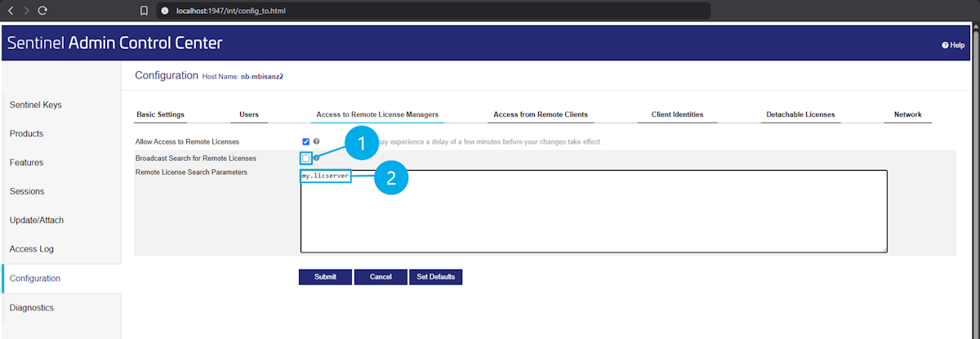Select Access to Remote License Managers tab
The width and height of the screenshot is (980, 339).
click(x=377, y=114)
